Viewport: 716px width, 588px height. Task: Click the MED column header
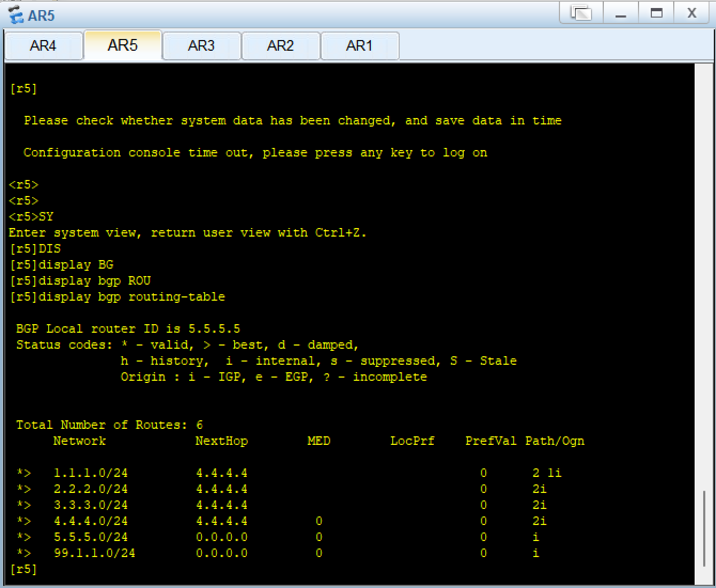(319, 441)
